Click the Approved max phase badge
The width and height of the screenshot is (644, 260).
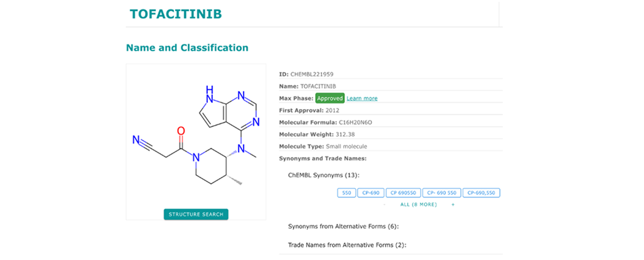(x=330, y=99)
